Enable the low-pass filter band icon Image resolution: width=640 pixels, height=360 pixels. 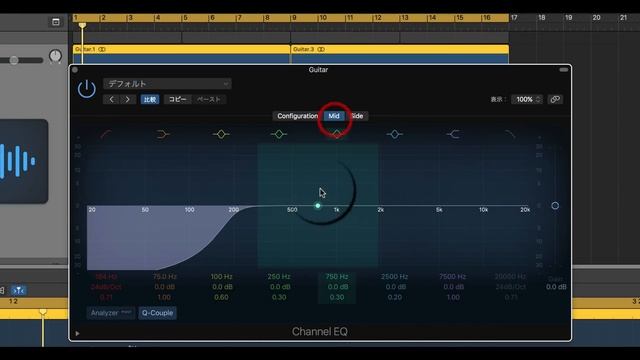[510, 134]
